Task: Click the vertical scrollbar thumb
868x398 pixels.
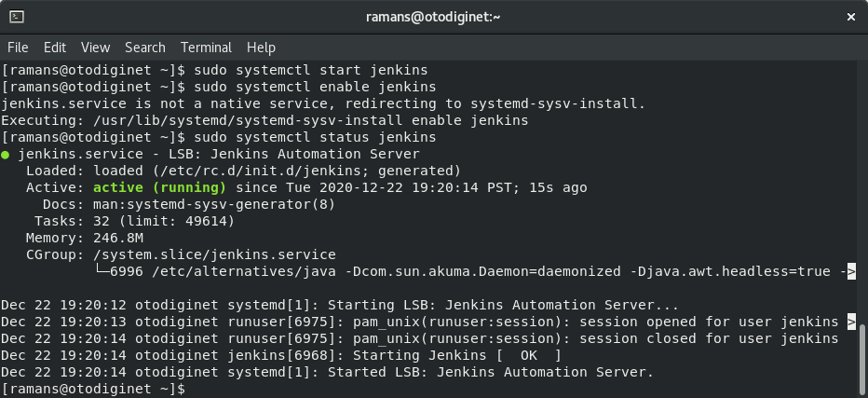Action: point(863,361)
